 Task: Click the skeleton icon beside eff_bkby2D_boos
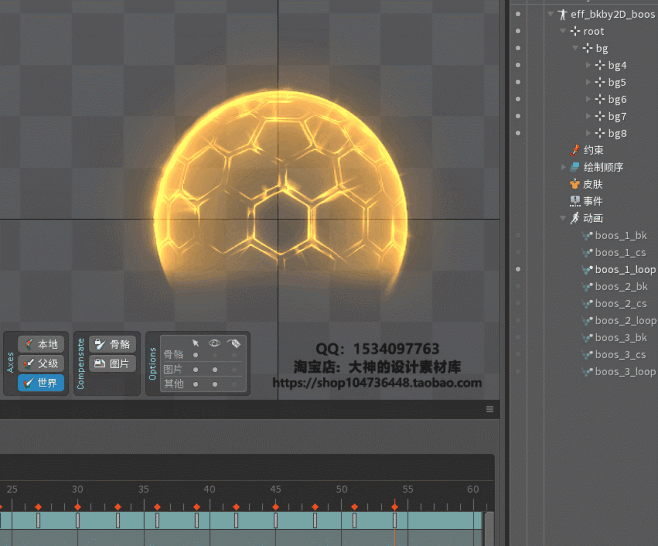click(563, 14)
